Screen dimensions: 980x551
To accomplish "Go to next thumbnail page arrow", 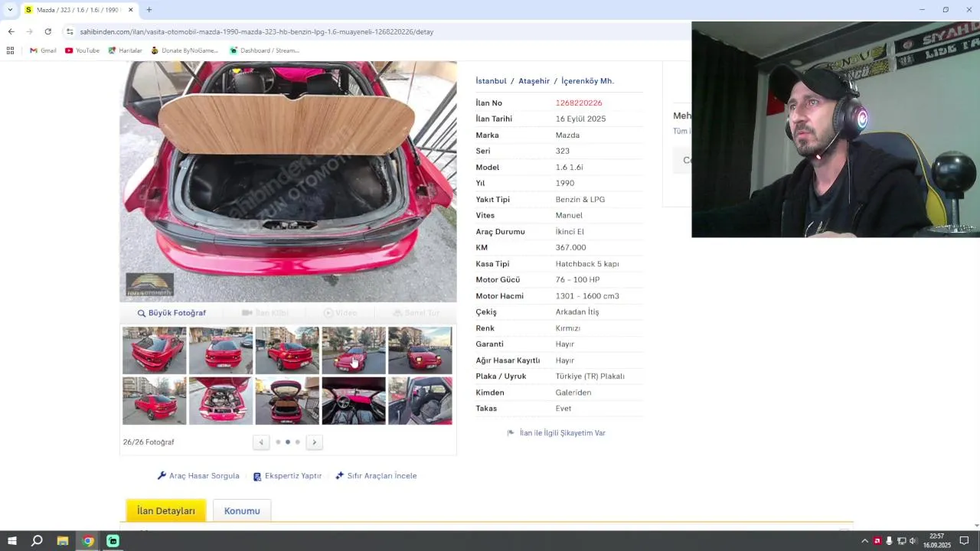I will click(x=314, y=442).
